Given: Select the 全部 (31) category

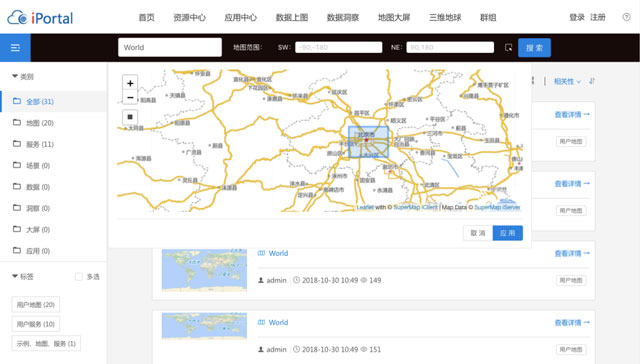Looking at the screenshot, I should (x=53, y=102).
